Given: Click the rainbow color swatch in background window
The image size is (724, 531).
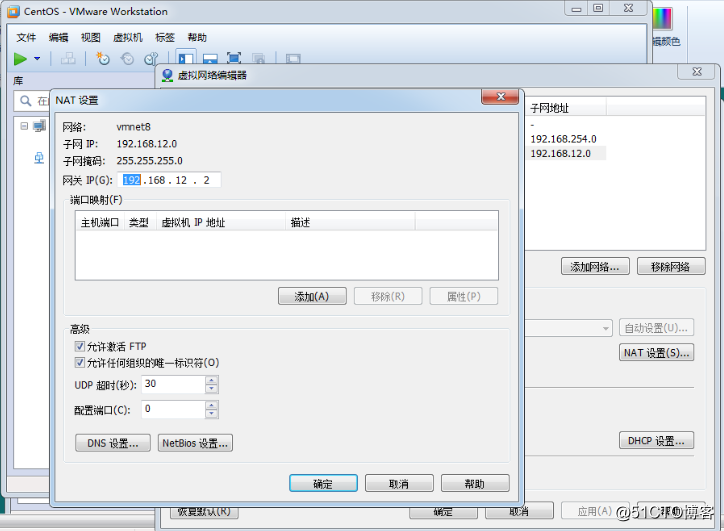Looking at the screenshot, I should pos(662,19).
